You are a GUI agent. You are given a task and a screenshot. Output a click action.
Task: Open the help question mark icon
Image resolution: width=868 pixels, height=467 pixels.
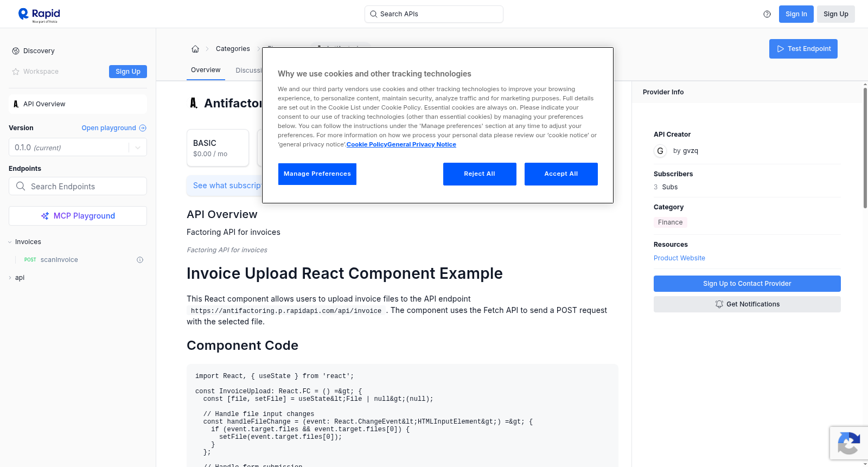tap(767, 14)
